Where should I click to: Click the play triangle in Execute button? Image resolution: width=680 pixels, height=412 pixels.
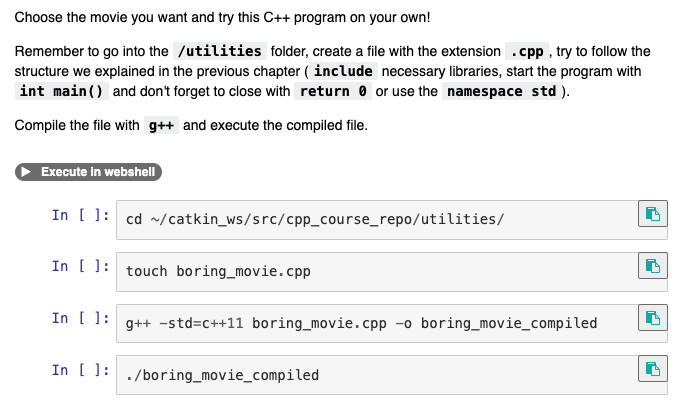(26, 172)
